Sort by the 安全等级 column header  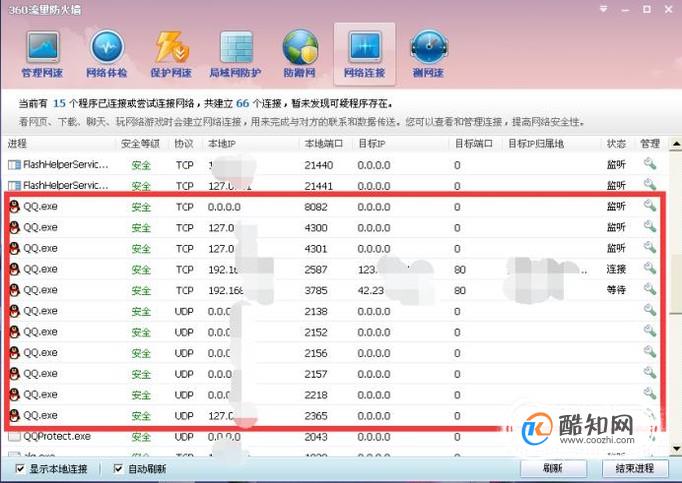click(x=140, y=144)
